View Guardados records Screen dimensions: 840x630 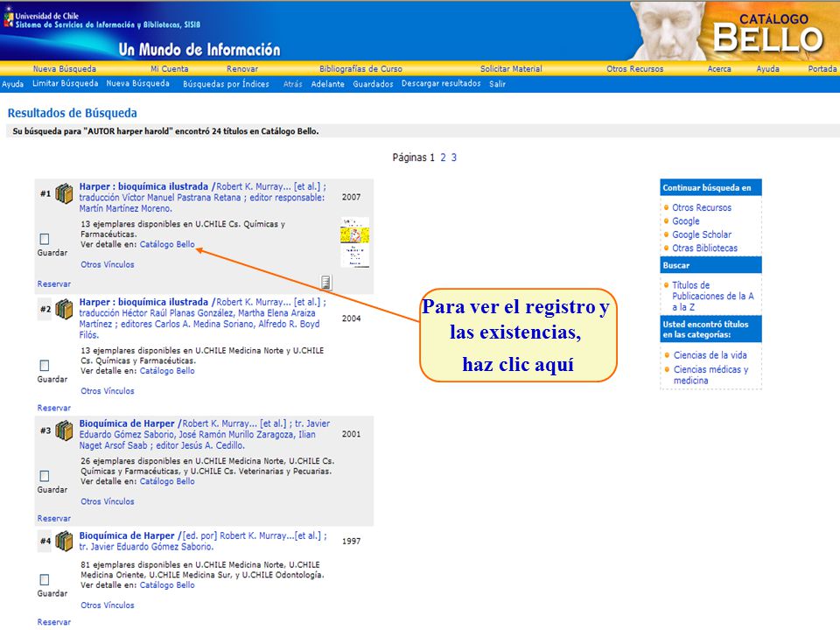pyautogui.click(x=373, y=84)
